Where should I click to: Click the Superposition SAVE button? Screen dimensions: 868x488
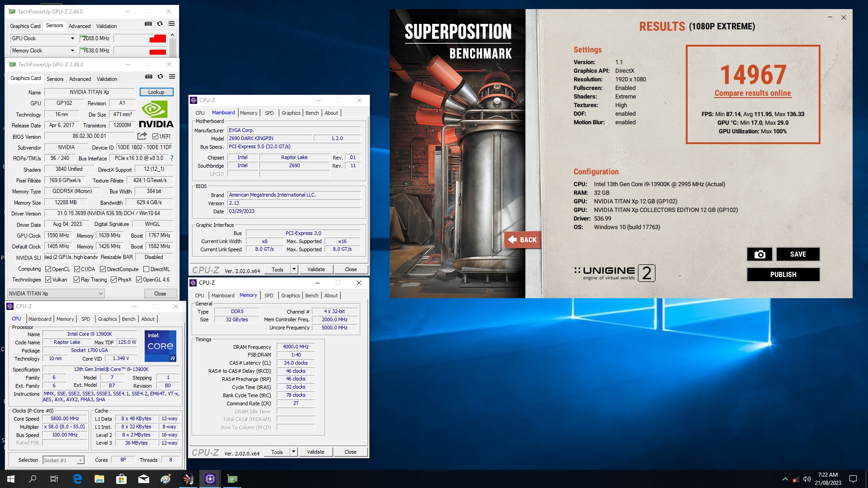click(798, 254)
